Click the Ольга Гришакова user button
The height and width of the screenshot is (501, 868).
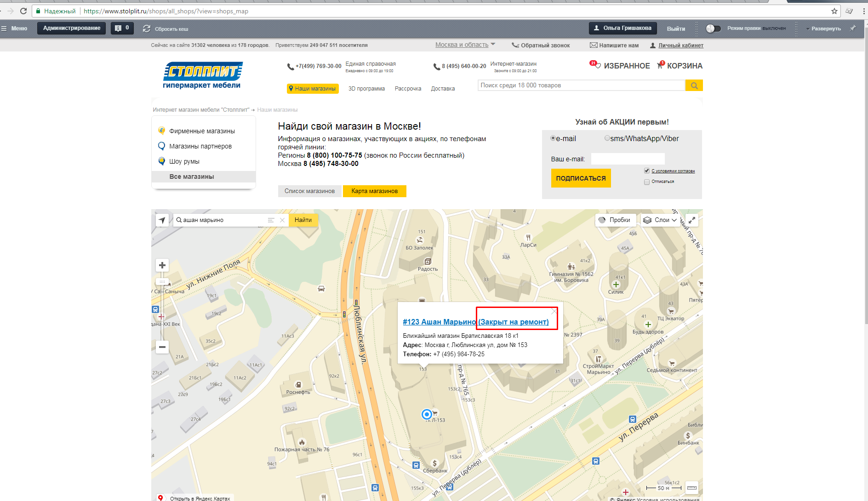click(622, 28)
